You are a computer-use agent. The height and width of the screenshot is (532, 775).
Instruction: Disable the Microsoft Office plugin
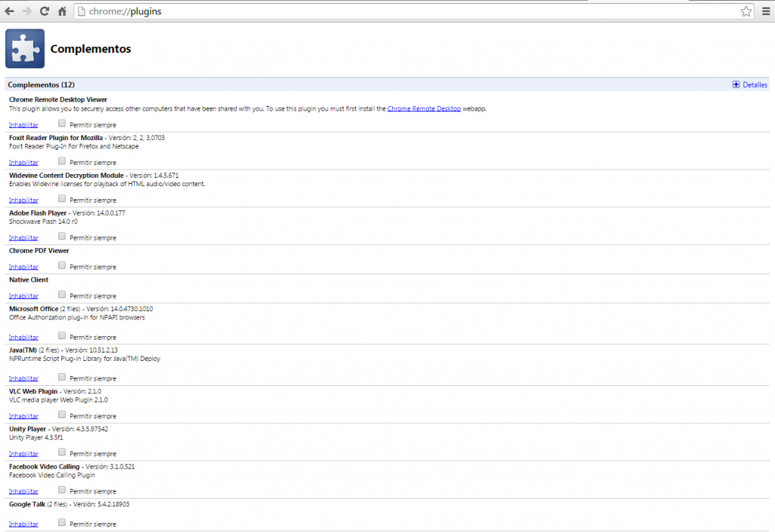click(x=23, y=337)
